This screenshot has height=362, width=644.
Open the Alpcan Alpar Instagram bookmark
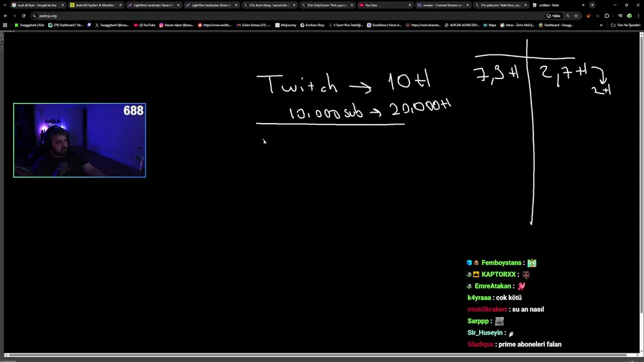point(176,25)
